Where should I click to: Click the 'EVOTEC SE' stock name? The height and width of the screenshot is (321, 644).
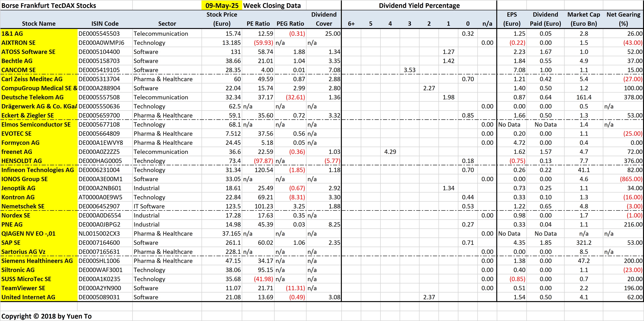click(39, 134)
